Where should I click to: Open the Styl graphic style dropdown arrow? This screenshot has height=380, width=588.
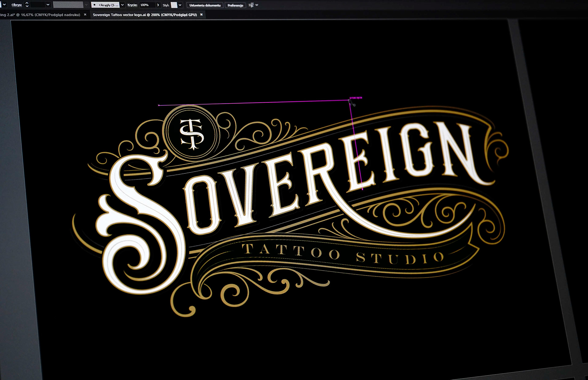180,5
